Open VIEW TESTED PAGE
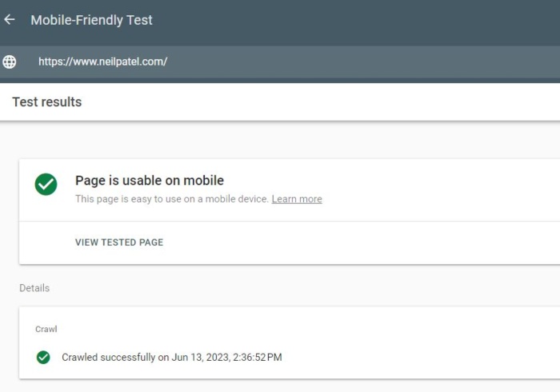The image size is (560, 392). point(119,242)
